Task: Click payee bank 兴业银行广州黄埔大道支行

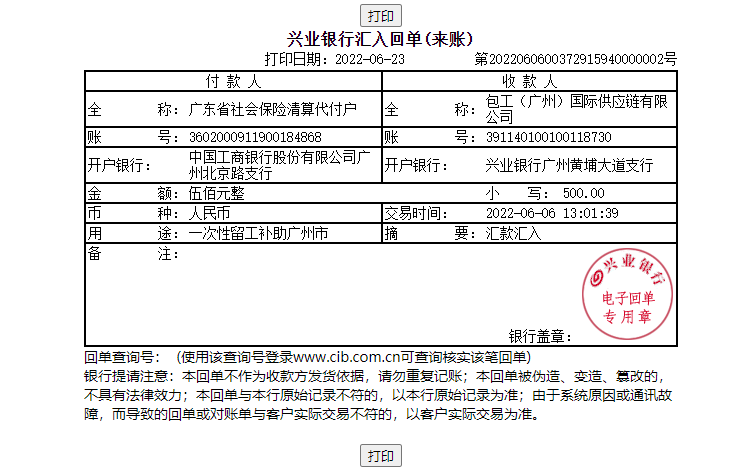Action: coord(569,165)
